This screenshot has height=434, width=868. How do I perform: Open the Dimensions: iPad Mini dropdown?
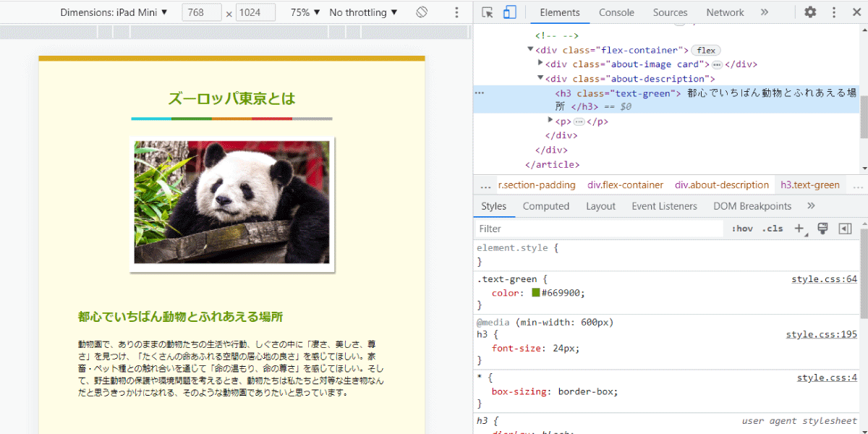114,12
